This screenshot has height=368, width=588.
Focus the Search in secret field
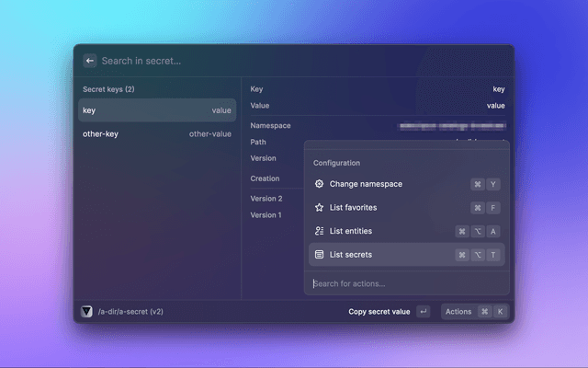pos(276,61)
